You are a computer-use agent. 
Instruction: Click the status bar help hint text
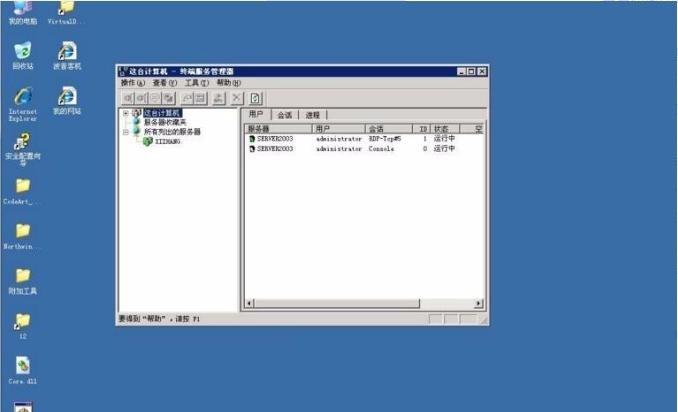[x=159, y=319]
